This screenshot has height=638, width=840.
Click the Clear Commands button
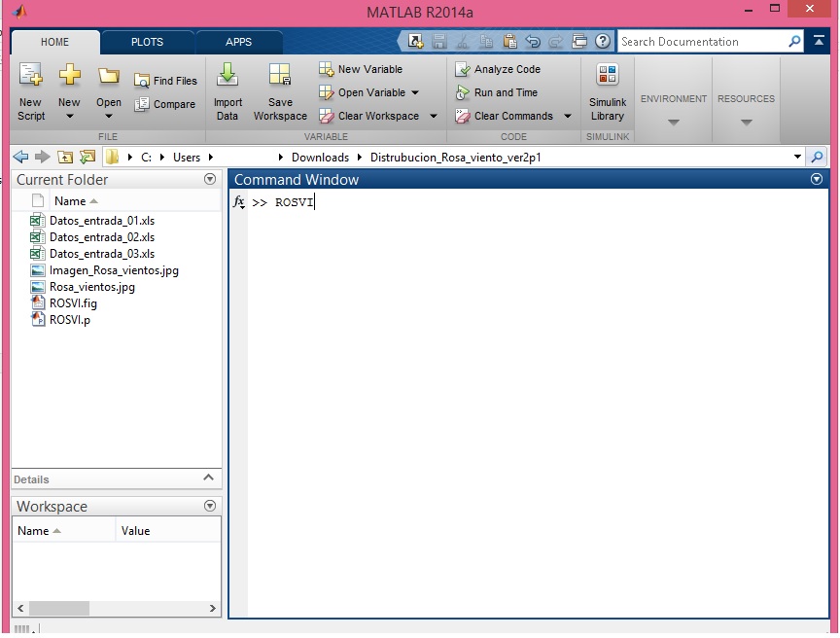coord(505,116)
